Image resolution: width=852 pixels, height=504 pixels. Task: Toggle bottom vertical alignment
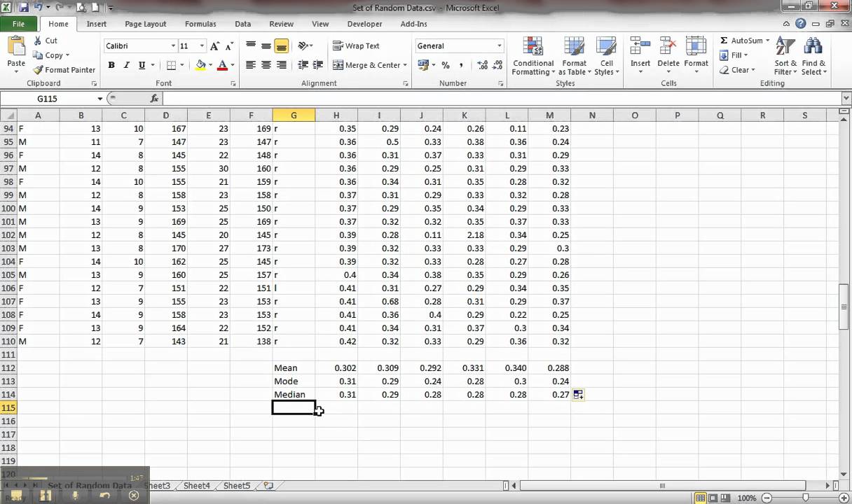(x=282, y=46)
